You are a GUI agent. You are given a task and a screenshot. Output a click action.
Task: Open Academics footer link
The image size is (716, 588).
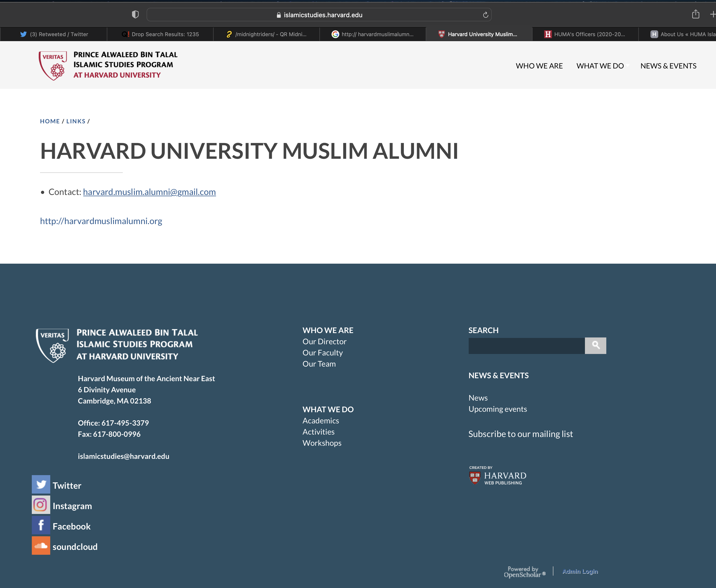click(321, 421)
